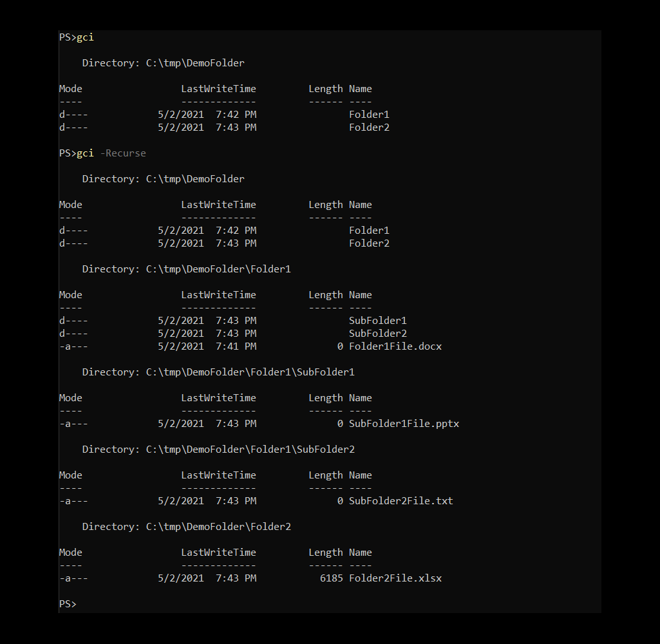
Task: Click the file size value 6185
Action: [x=332, y=578]
